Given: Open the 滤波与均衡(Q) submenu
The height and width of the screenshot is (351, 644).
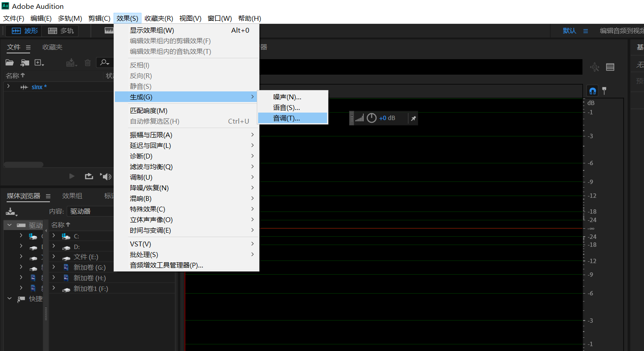Looking at the screenshot, I should [187, 167].
